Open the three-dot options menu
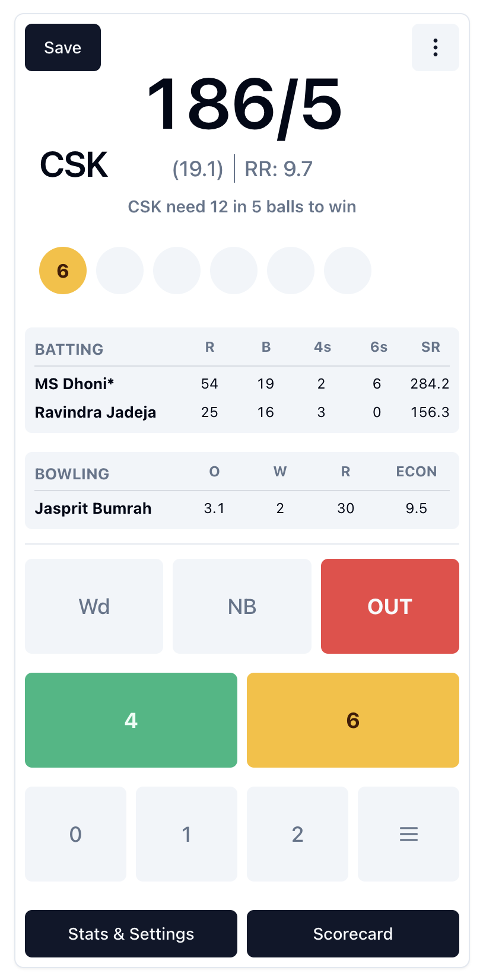The width and height of the screenshot is (483, 980). 436,47
